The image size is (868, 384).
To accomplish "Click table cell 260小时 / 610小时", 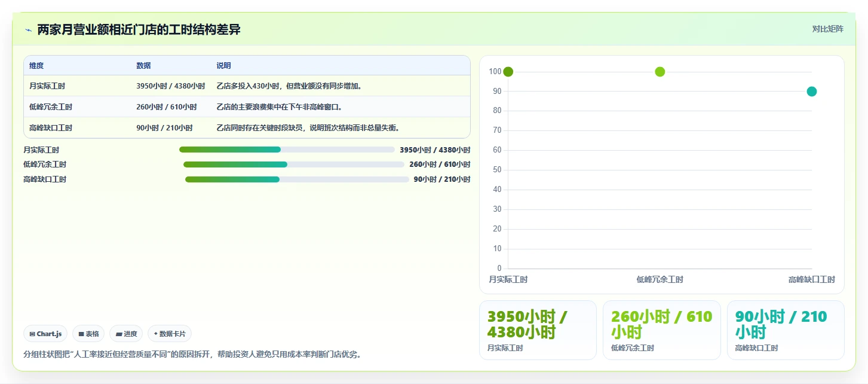I will pos(167,107).
